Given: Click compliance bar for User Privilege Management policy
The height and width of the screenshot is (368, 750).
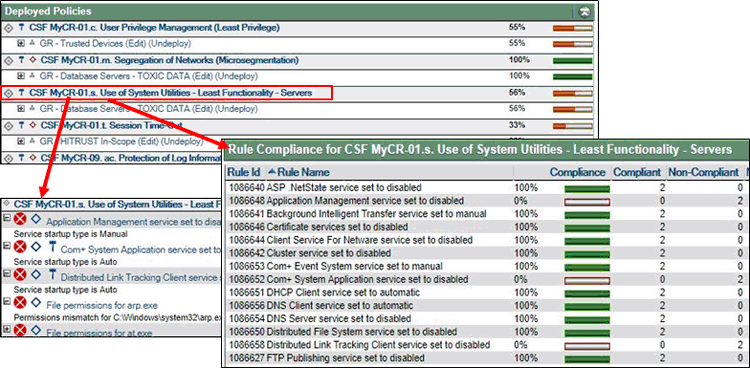Looking at the screenshot, I should tap(572, 28).
